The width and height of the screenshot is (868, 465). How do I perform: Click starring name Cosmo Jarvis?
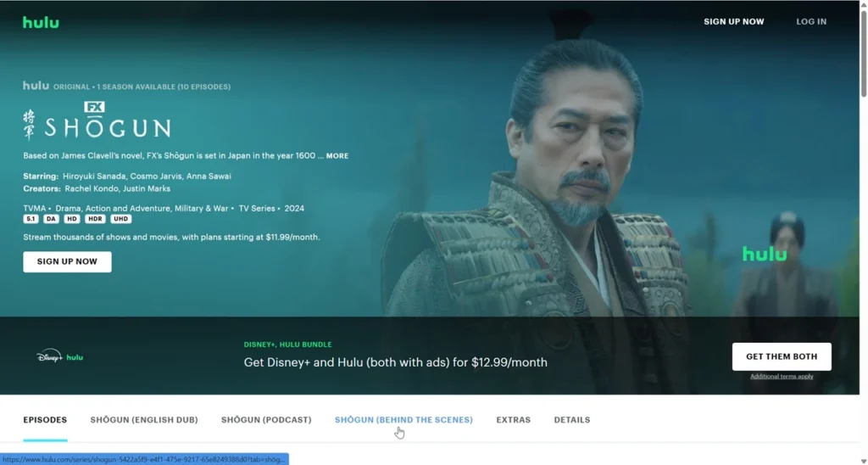coord(156,176)
